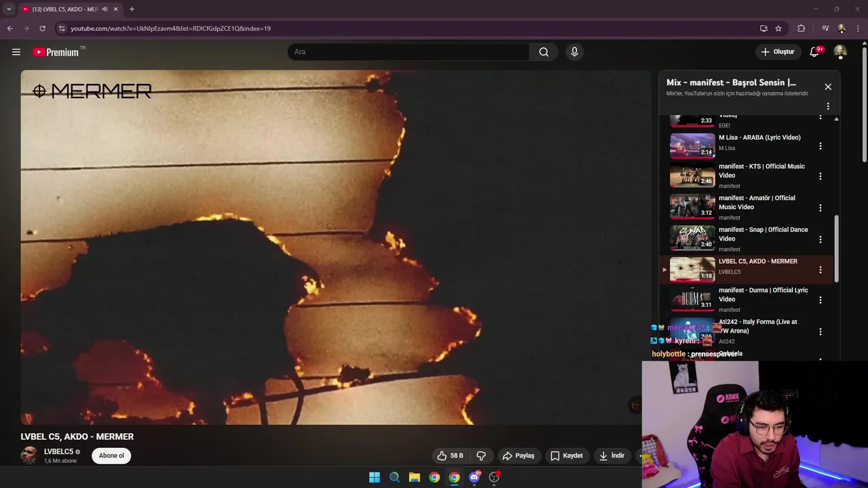This screenshot has width=868, height=488.
Task: Open File Explorer from taskbar
Action: pyautogui.click(x=414, y=477)
